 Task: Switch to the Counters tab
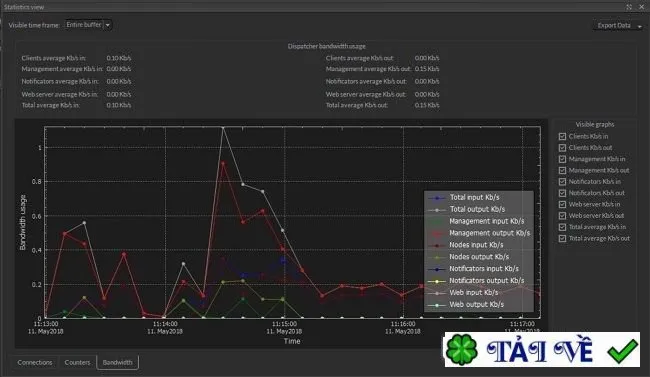pos(77,362)
